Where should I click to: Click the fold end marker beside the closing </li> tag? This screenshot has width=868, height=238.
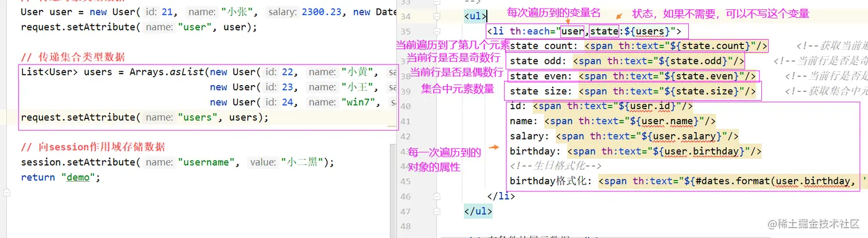click(437, 196)
